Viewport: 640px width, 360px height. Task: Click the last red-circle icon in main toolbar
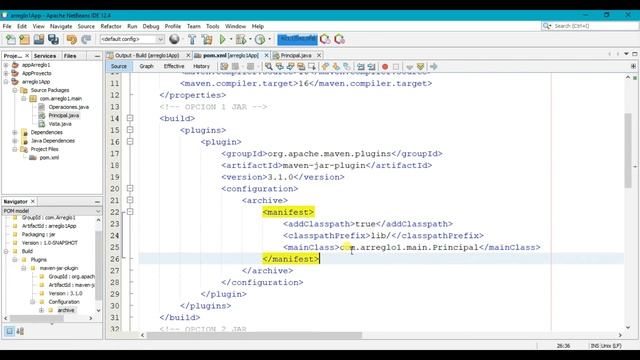point(340,39)
